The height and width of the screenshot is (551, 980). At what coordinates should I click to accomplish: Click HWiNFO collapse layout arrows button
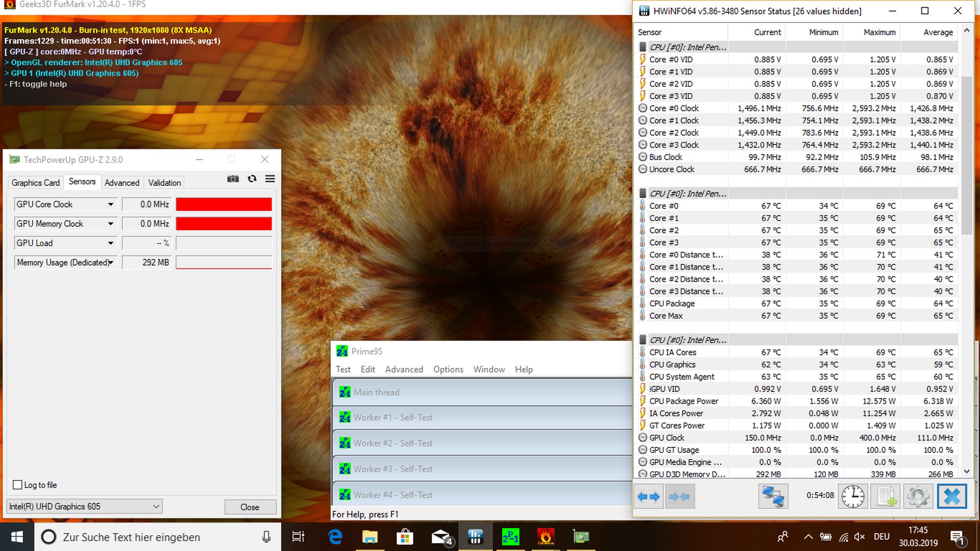679,496
